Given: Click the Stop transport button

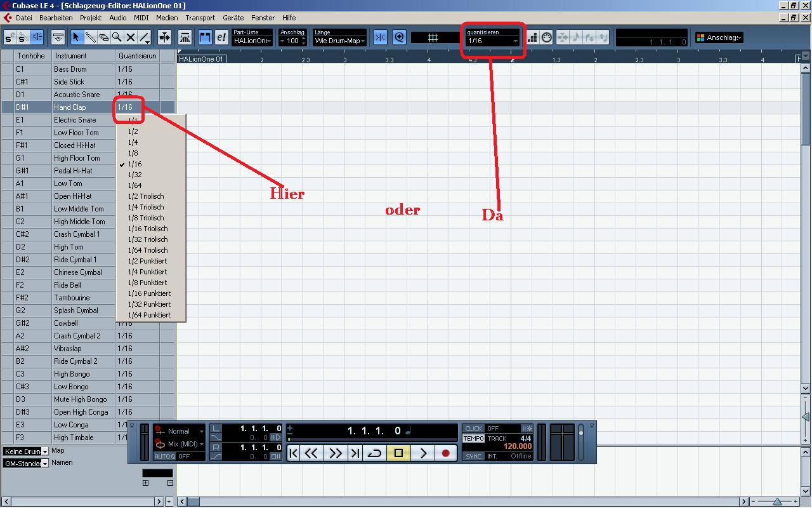Looking at the screenshot, I should (398, 453).
